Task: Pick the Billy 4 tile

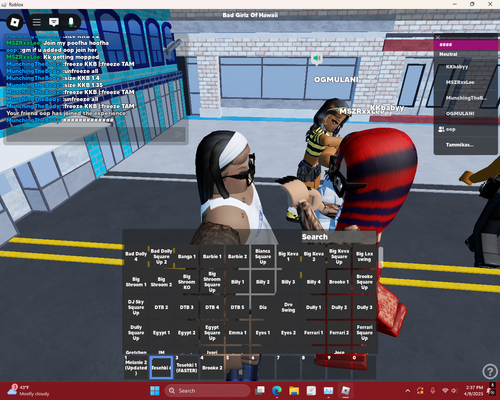Action: 314,282
